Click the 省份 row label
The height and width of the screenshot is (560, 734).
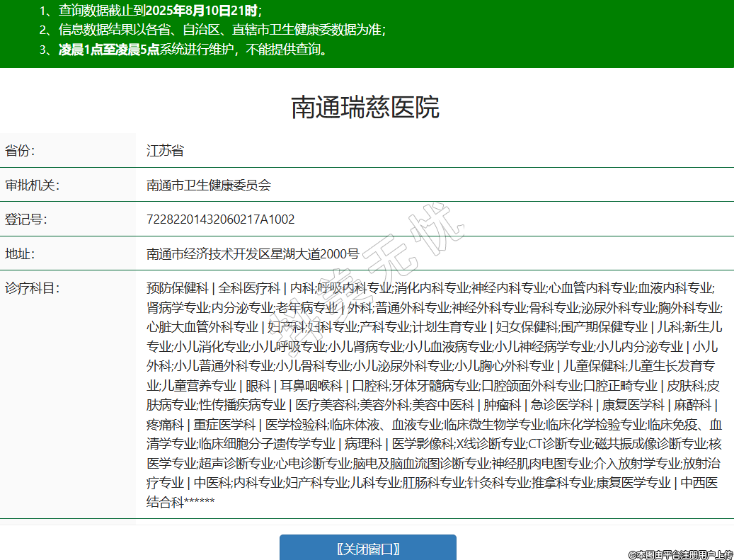click(x=20, y=151)
